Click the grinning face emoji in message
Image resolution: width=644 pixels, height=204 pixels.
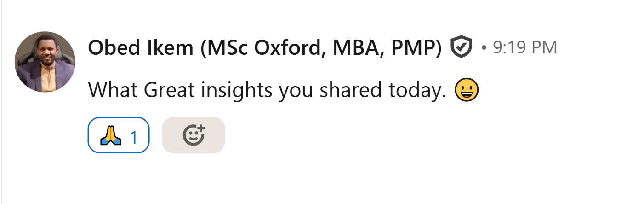point(467,90)
